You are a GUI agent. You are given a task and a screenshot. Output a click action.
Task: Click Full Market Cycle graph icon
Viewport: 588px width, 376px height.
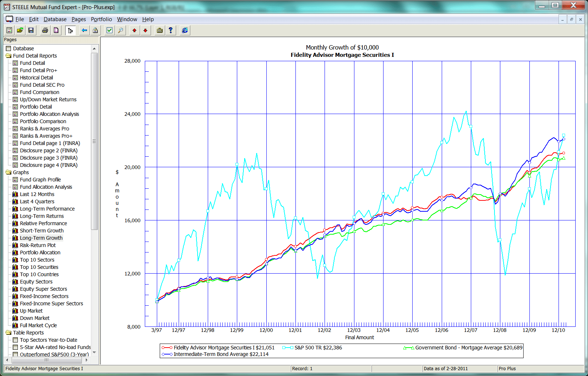[15, 325]
